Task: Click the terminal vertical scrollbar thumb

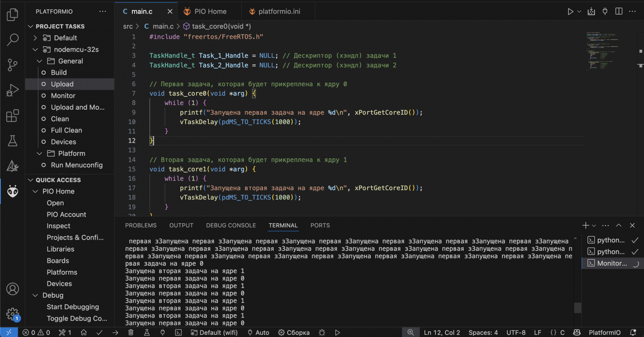Action: point(578,308)
